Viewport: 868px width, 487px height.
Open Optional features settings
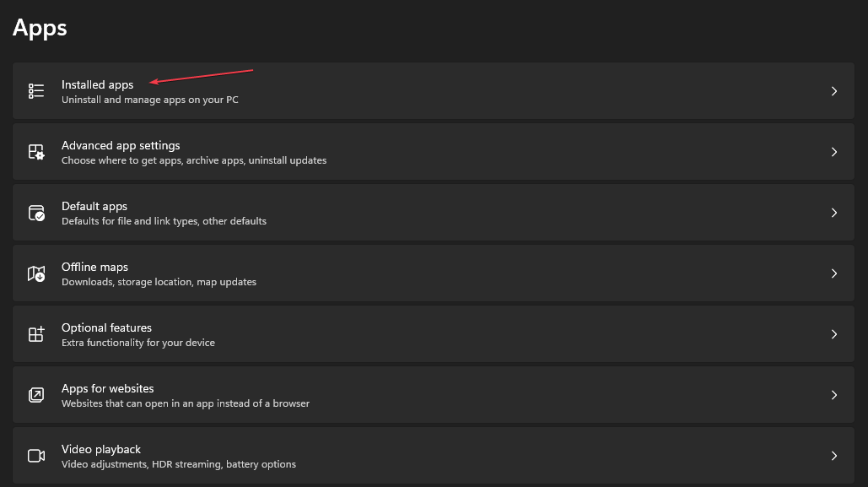(106, 327)
